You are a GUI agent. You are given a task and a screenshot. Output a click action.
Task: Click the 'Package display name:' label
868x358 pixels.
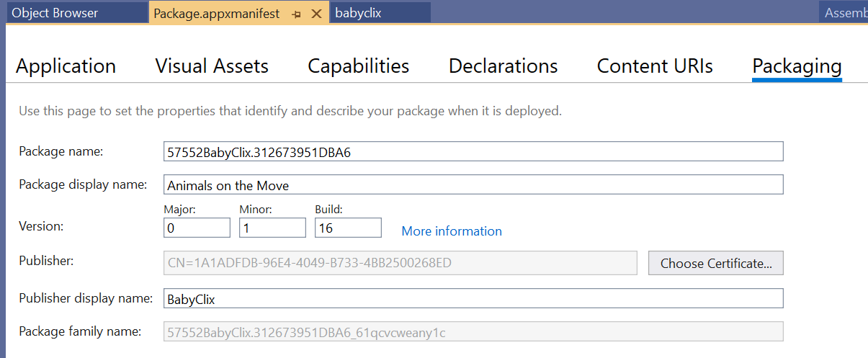click(x=83, y=184)
